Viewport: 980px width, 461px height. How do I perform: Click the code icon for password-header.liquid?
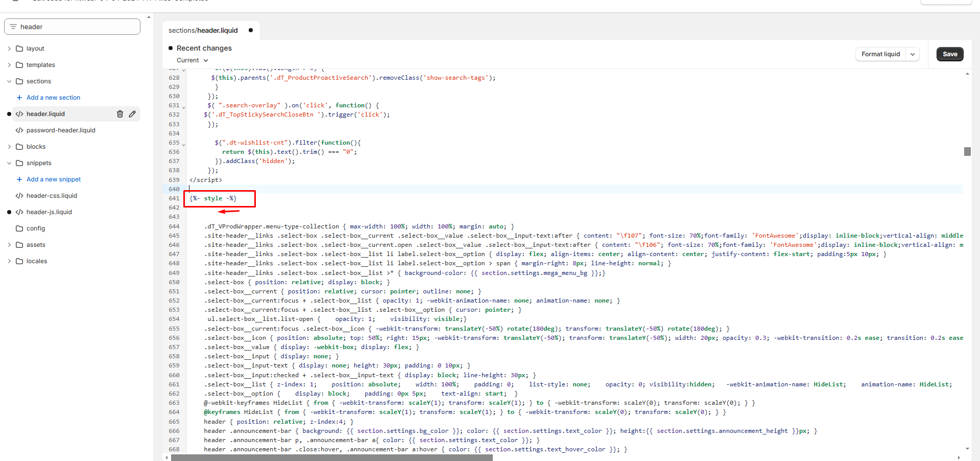point(19,130)
